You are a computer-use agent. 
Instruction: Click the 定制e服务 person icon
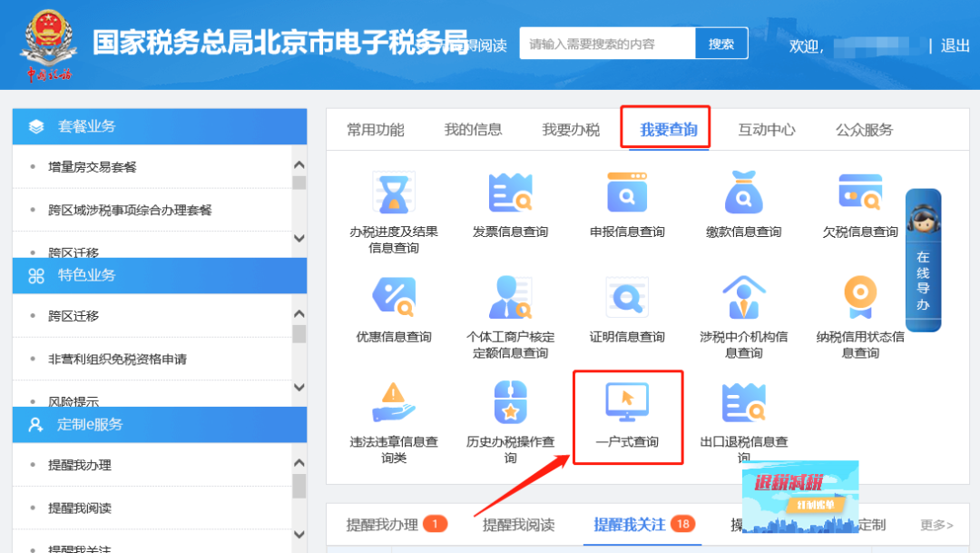pyautogui.click(x=35, y=425)
